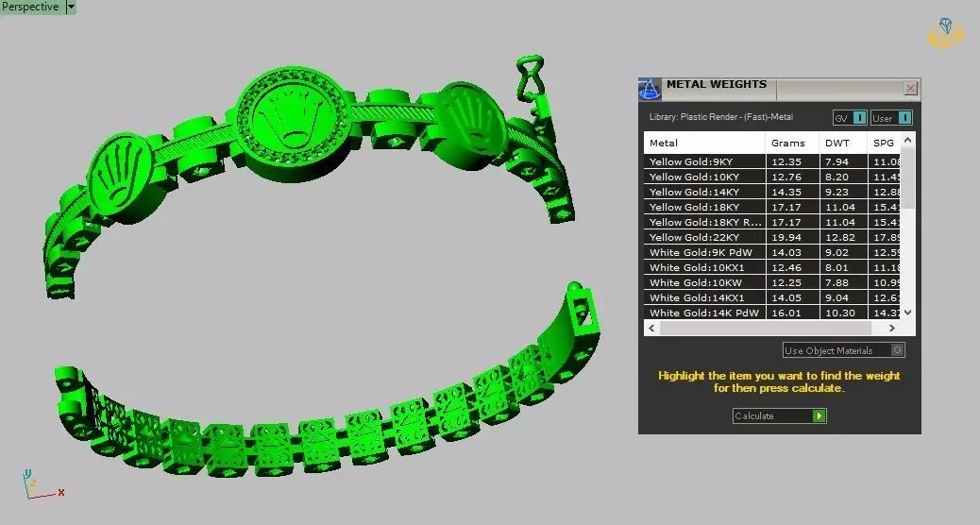
Task: Click the horizontal scroll left arrow
Action: point(651,328)
